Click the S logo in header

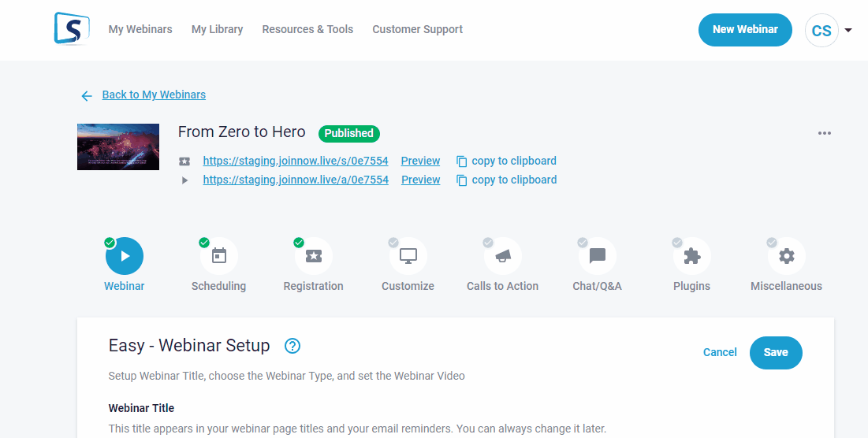click(72, 29)
